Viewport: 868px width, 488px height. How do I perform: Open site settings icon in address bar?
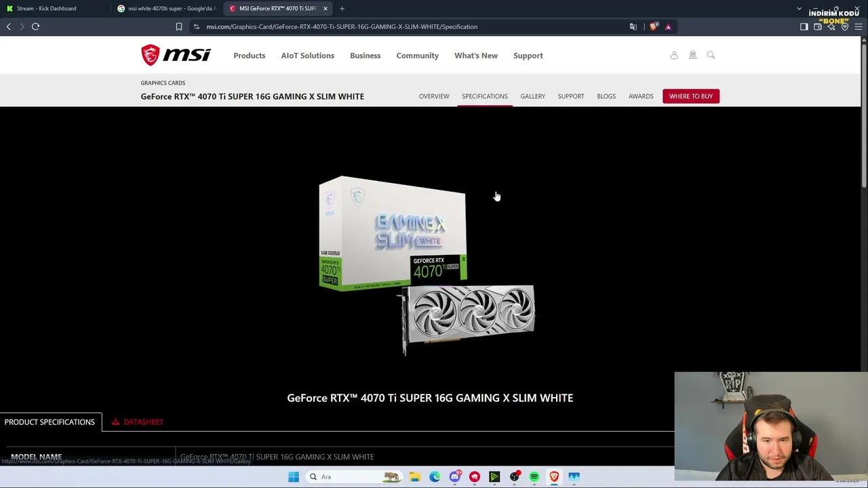click(x=196, y=26)
